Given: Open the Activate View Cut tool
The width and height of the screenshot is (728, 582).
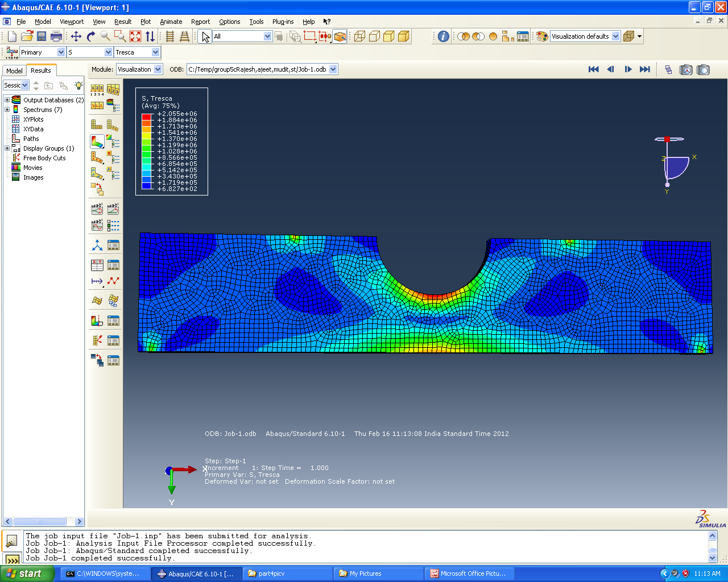Looking at the screenshot, I should (97, 321).
